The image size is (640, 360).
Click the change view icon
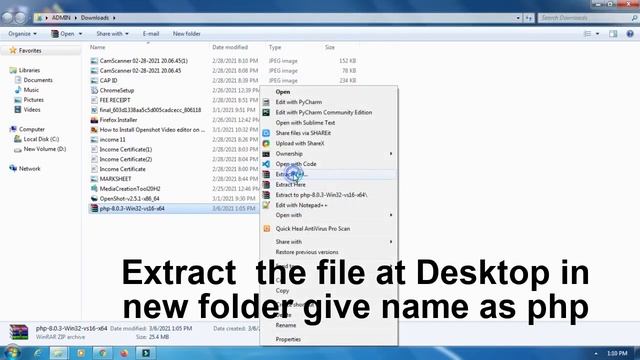(x=587, y=34)
